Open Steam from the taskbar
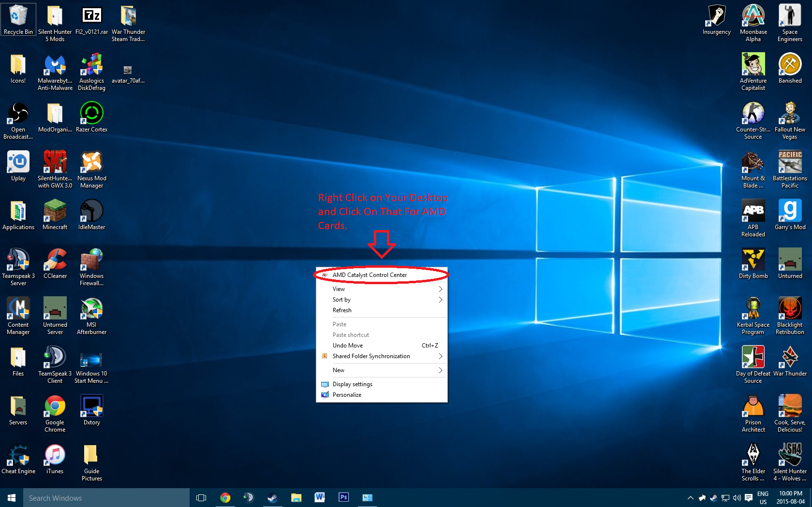This screenshot has height=507, width=812. [272, 497]
